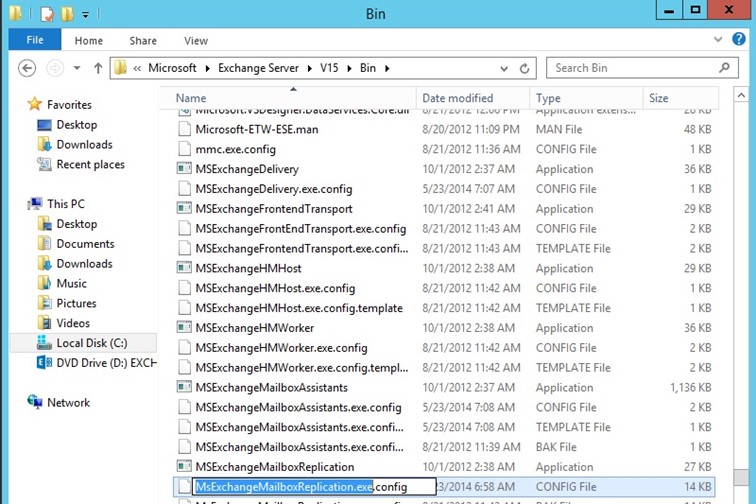Select Favorites in the navigation pane
Image resolution: width=756 pixels, height=504 pixels.
coord(69,105)
